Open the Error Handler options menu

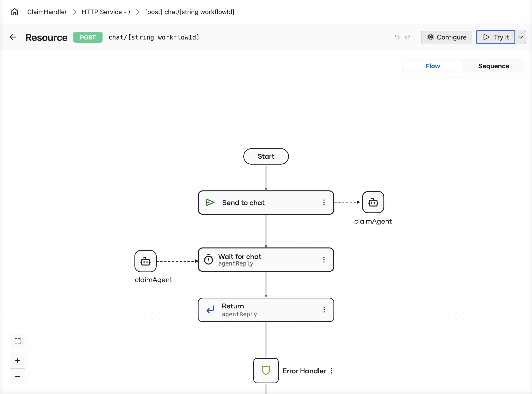coord(332,371)
